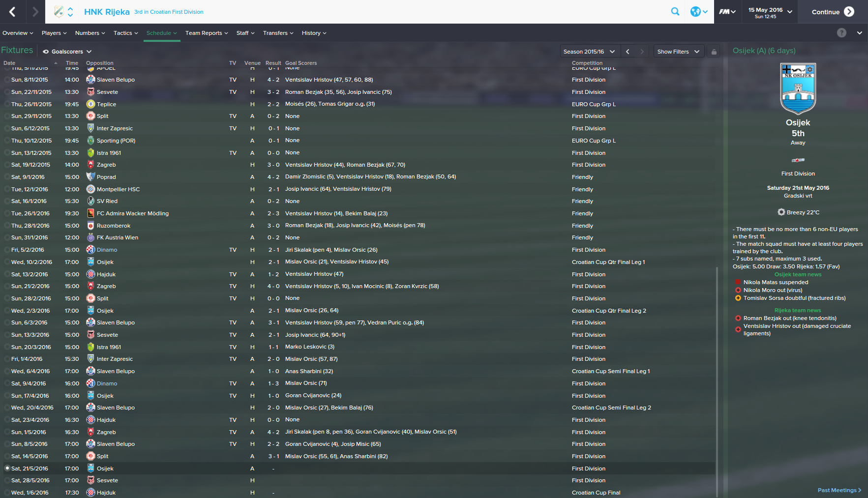868x498 pixels.
Task: Click the search magnifier icon
Action: click(x=675, y=12)
